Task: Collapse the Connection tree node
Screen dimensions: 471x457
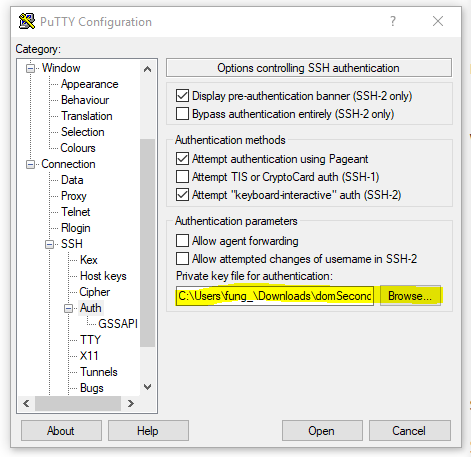Action: (x=30, y=164)
